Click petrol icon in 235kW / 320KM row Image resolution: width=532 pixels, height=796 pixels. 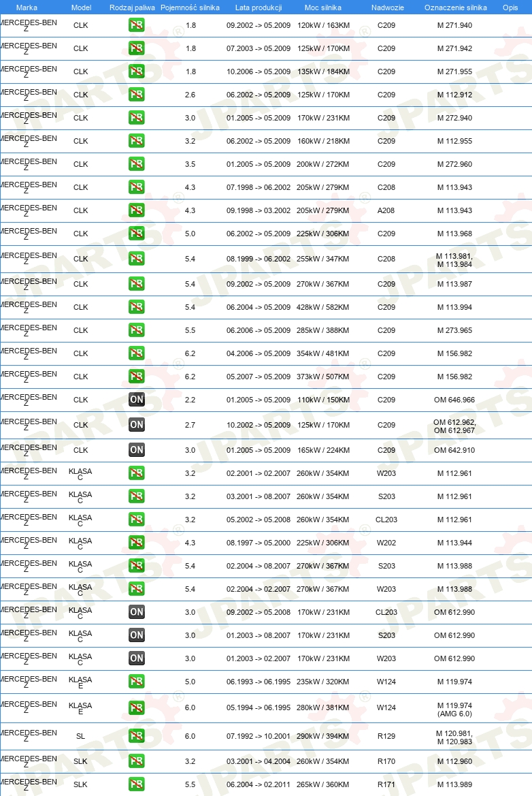[x=137, y=682]
